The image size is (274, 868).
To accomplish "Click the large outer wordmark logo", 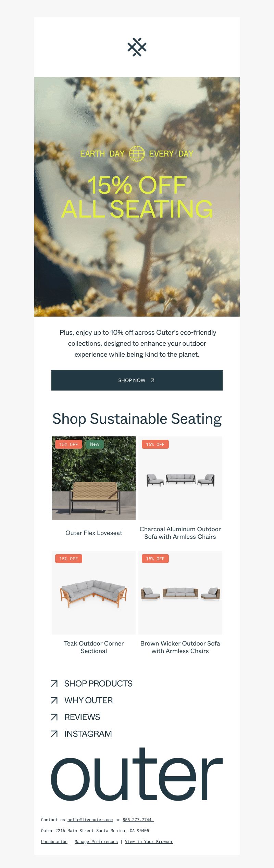I will click(x=137, y=775).
